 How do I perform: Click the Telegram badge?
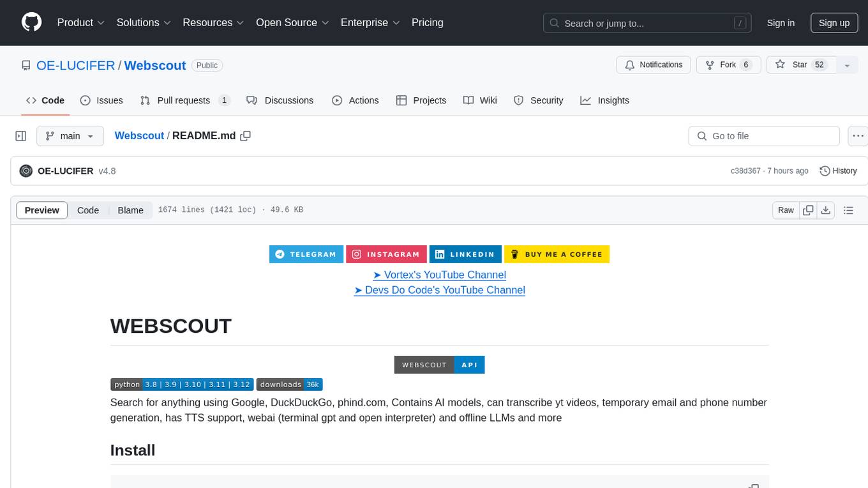pos(306,254)
